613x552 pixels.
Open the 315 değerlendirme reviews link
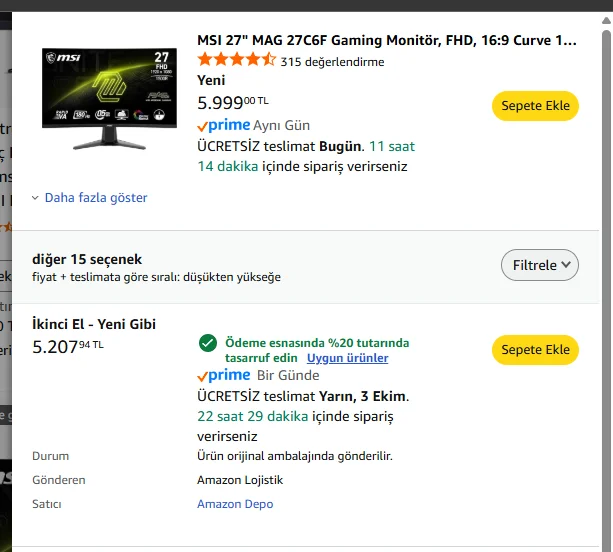pyautogui.click(x=332, y=61)
